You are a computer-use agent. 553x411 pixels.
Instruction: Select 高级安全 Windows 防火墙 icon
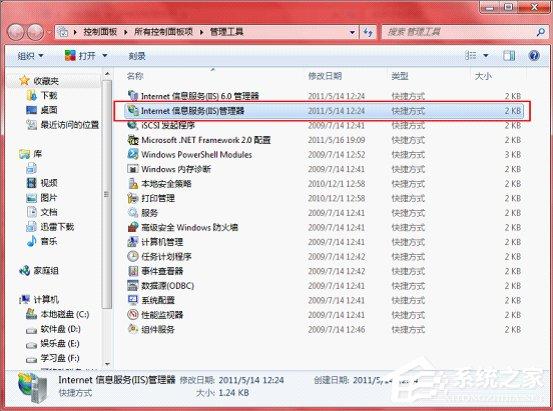click(133, 227)
